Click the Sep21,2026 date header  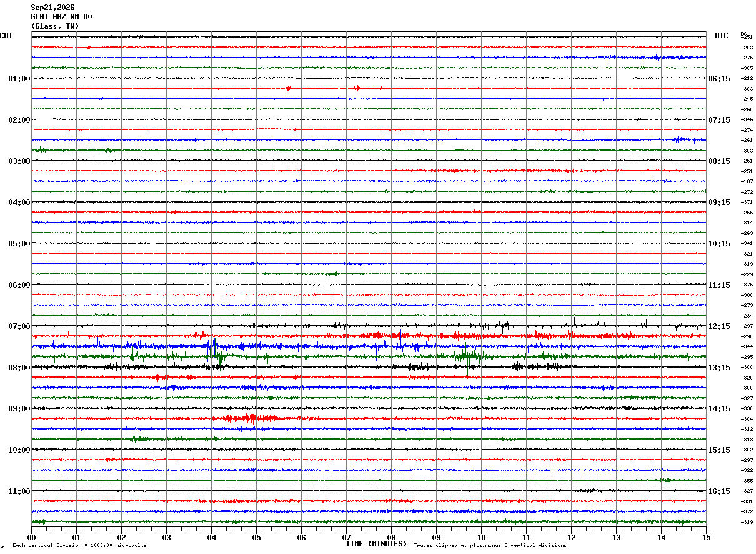coord(52,8)
